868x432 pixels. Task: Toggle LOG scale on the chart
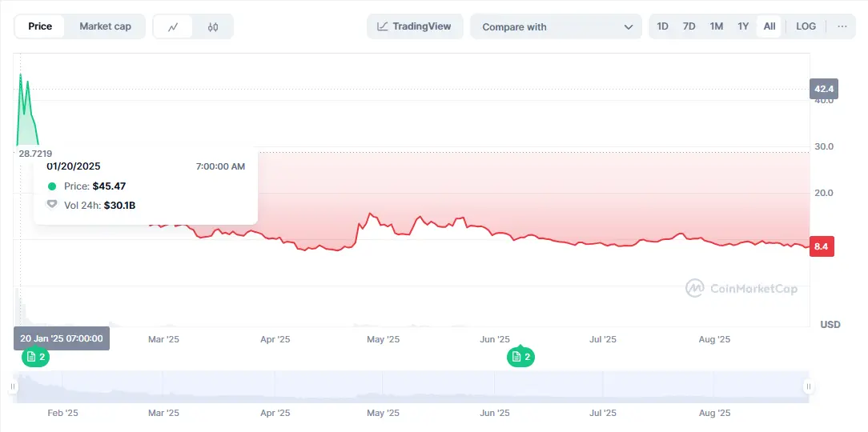tap(806, 26)
